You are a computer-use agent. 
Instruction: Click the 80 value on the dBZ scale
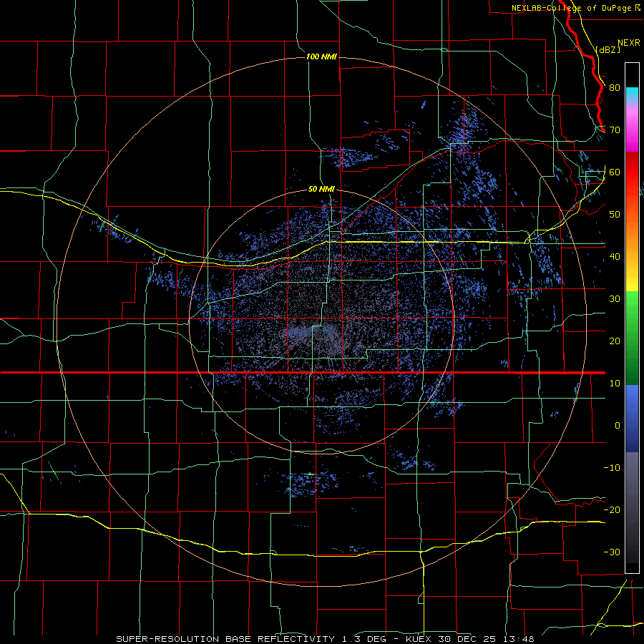[x=615, y=88]
